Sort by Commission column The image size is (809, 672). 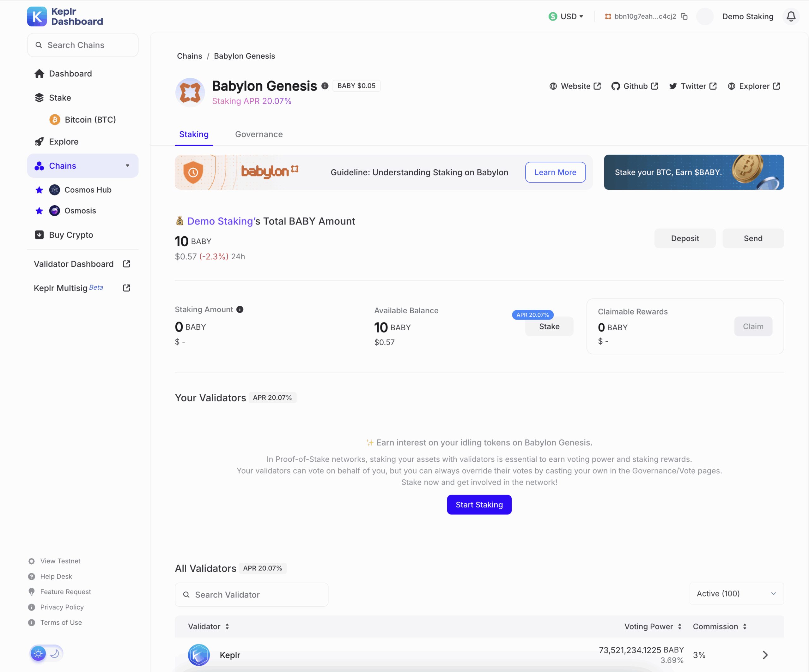pos(720,627)
